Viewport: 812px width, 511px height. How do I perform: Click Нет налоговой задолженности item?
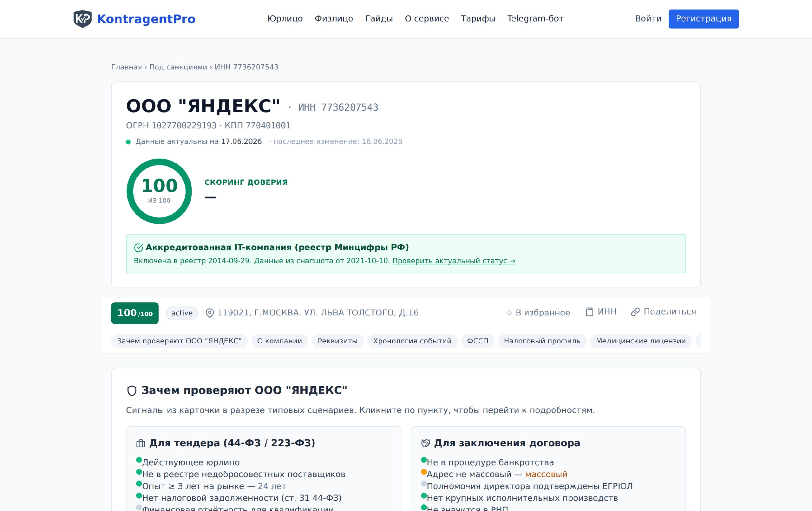242,498
